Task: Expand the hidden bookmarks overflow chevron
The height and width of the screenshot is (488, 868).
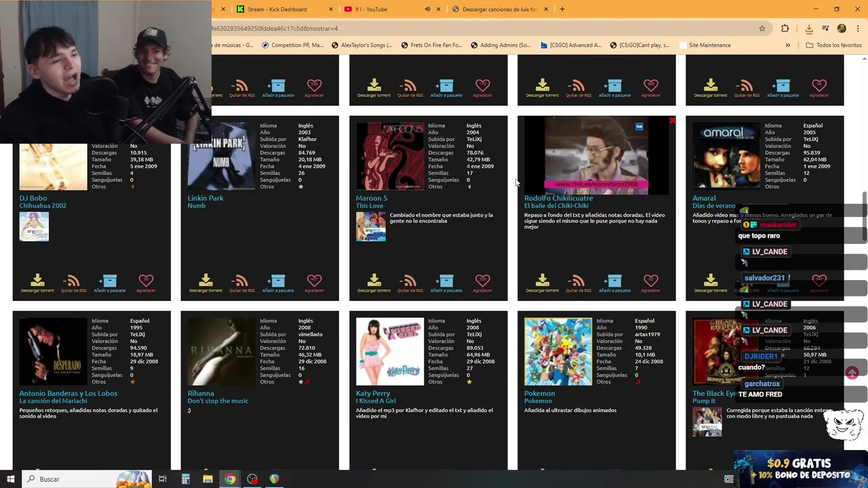Action: 787,45
